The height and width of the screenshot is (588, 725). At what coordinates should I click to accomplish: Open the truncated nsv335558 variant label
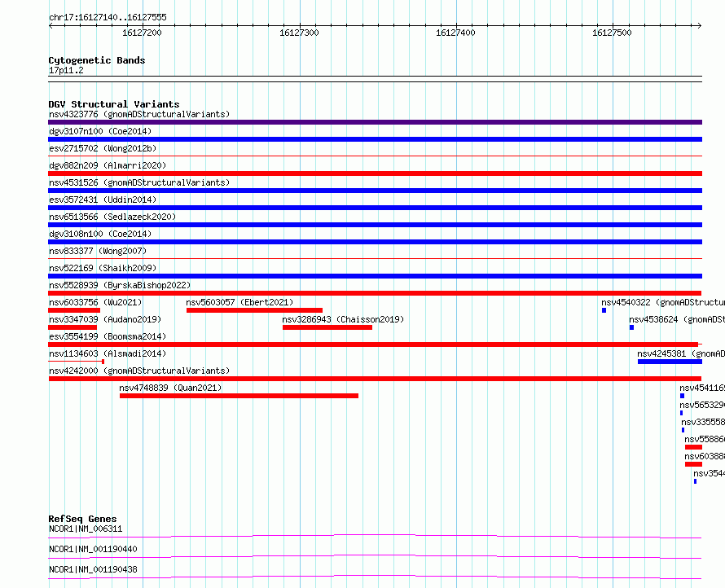703,422
